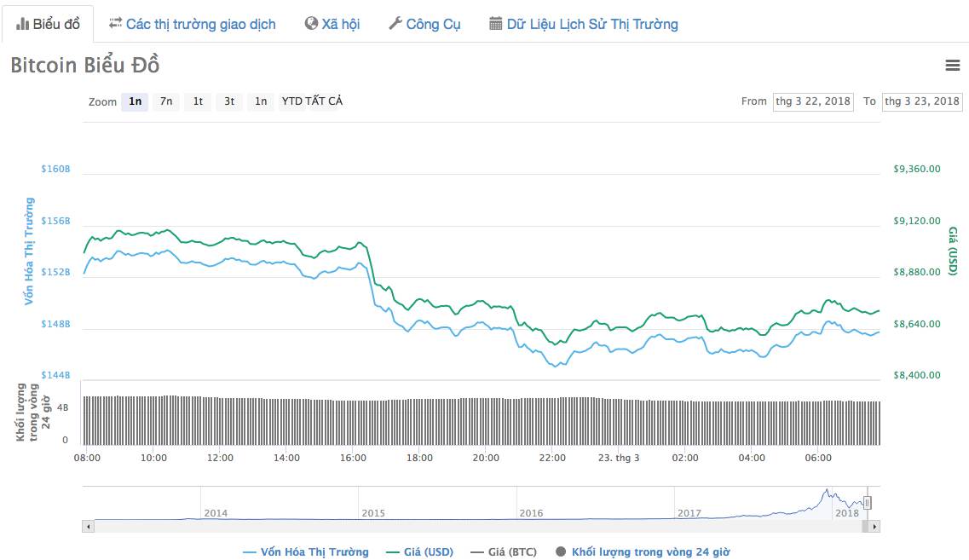Click the $144B market cap axis label
Image resolution: width=969 pixels, height=560 pixels.
click(55, 375)
